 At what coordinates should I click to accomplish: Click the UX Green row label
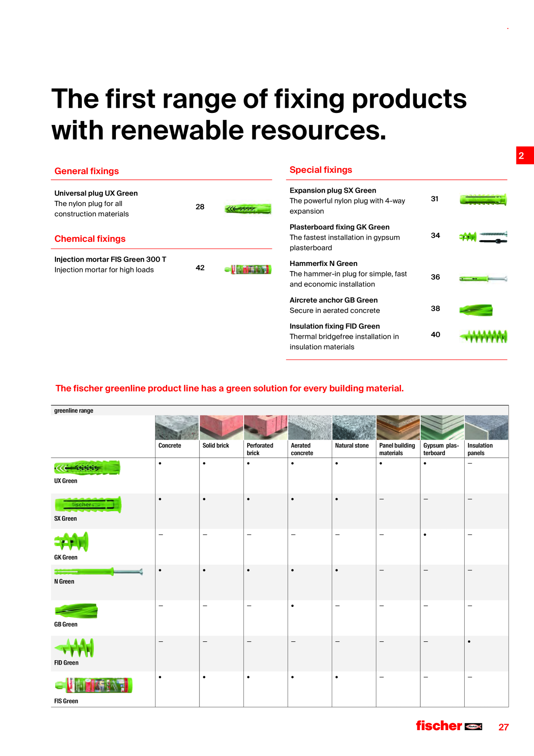[66, 481]
